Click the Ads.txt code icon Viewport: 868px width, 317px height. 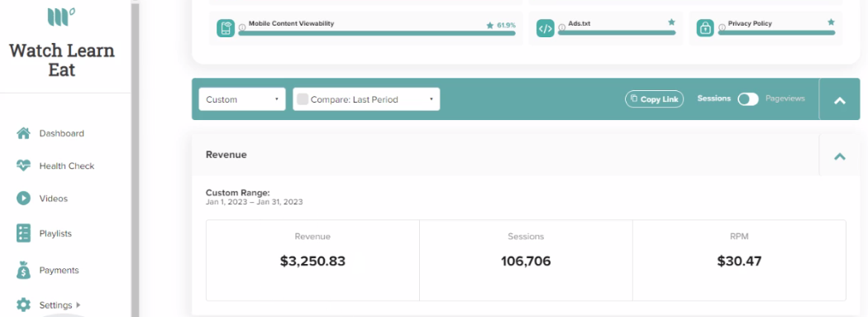[x=546, y=29]
